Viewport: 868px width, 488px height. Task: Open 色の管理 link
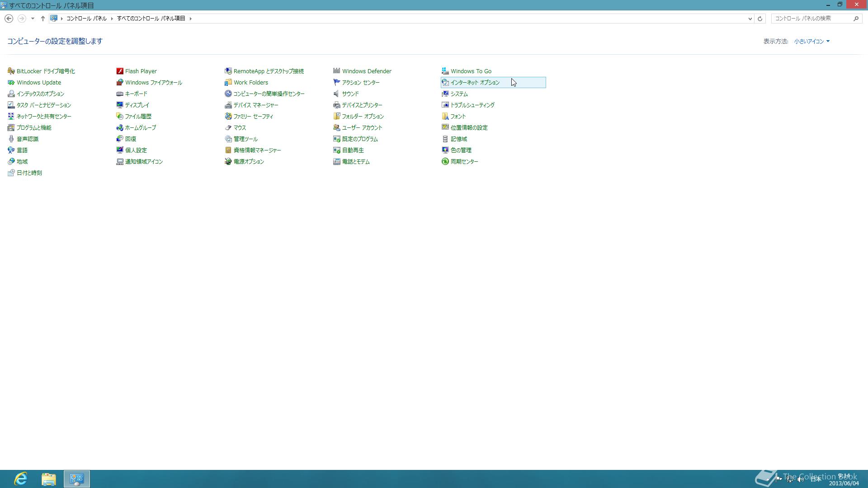pos(461,150)
